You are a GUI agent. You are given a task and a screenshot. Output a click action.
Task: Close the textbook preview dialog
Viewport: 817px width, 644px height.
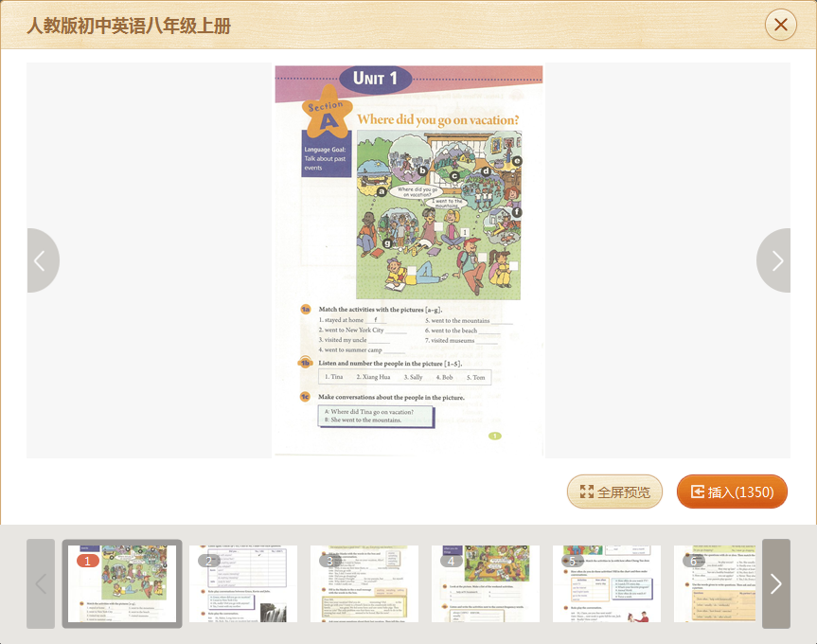(x=780, y=25)
